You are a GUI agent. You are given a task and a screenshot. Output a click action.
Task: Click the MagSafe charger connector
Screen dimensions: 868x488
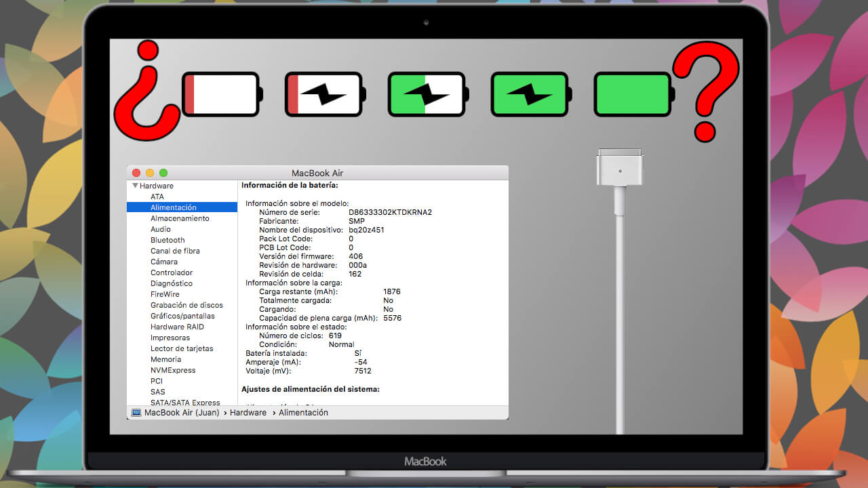(x=620, y=167)
